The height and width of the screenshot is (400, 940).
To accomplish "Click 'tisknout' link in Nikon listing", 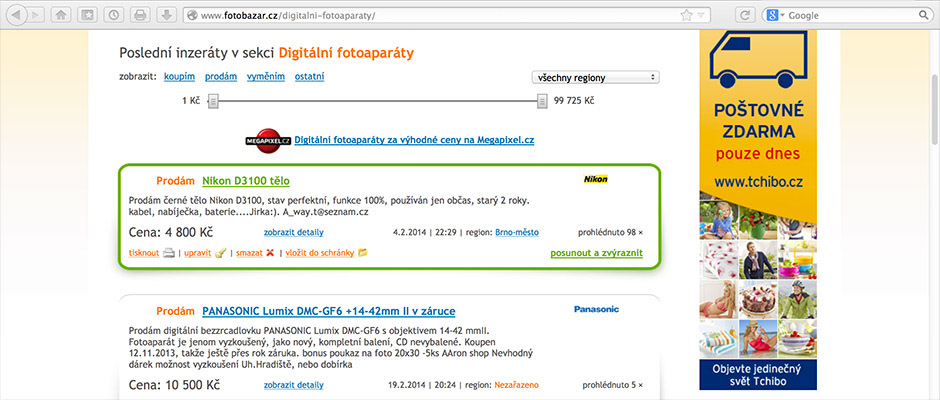I will click(144, 253).
